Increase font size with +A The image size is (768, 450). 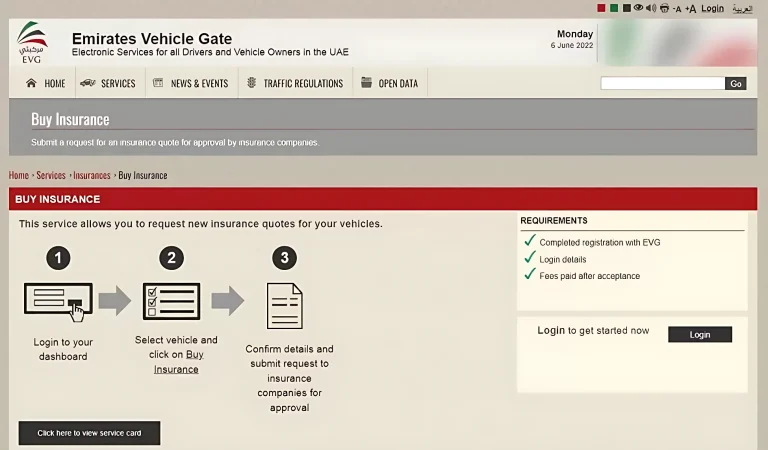[x=690, y=8]
